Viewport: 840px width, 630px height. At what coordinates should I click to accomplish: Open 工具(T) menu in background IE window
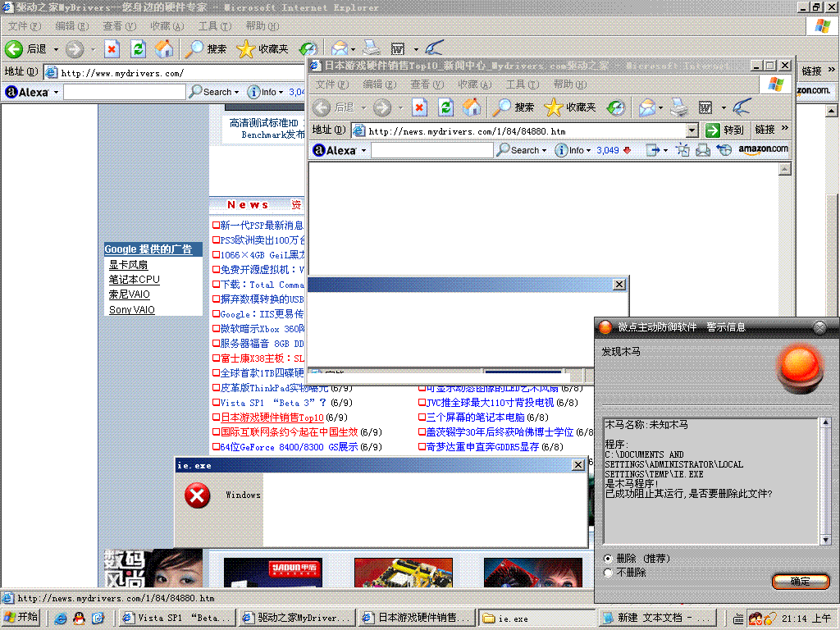click(215, 26)
